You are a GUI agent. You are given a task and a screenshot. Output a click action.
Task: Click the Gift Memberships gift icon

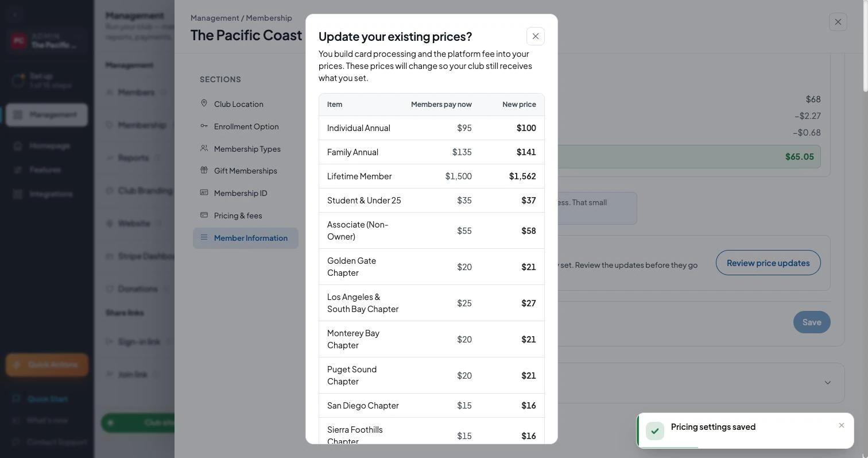tap(204, 170)
